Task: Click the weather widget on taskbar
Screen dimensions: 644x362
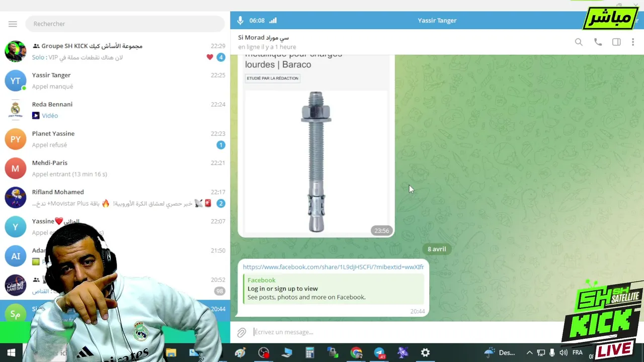Action: [500, 353]
